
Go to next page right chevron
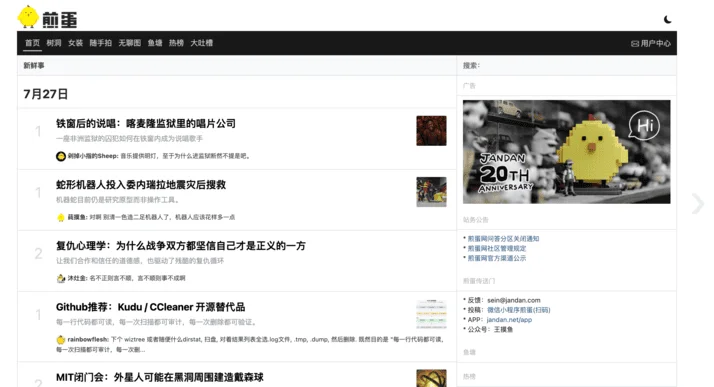tap(697, 204)
